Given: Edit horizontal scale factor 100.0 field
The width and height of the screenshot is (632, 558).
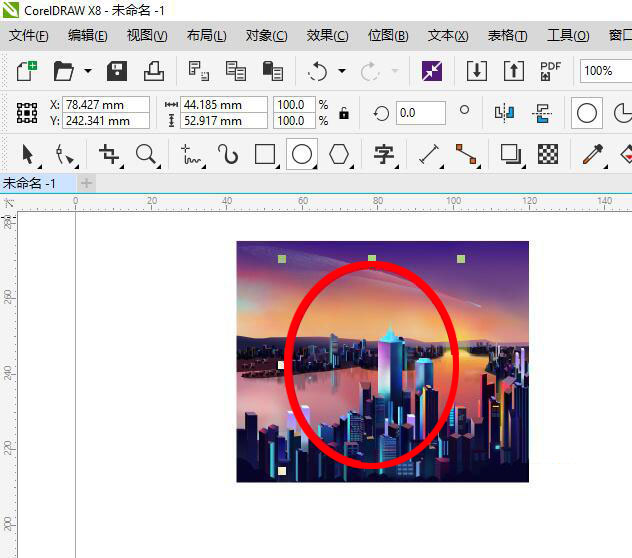Looking at the screenshot, I should [294, 105].
